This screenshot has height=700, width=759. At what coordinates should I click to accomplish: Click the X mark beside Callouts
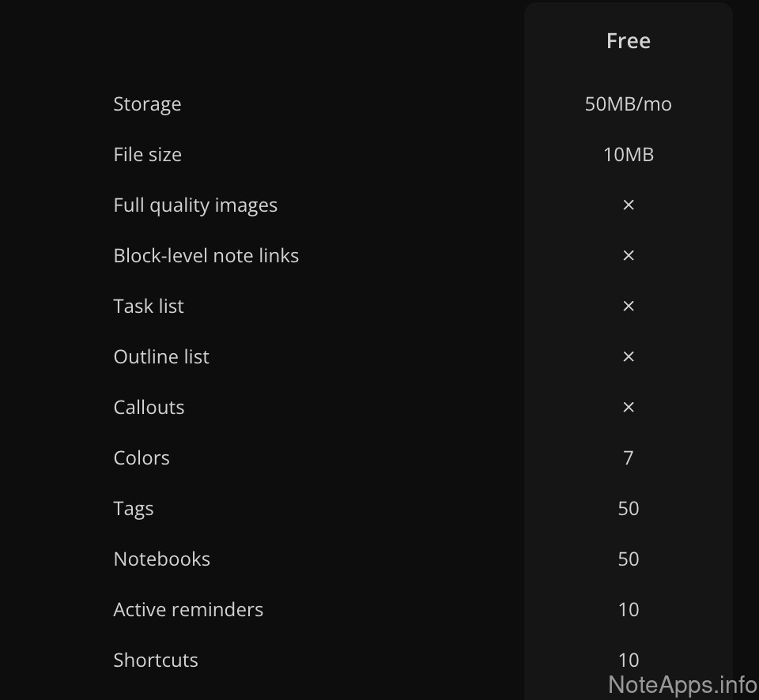point(629,408)
